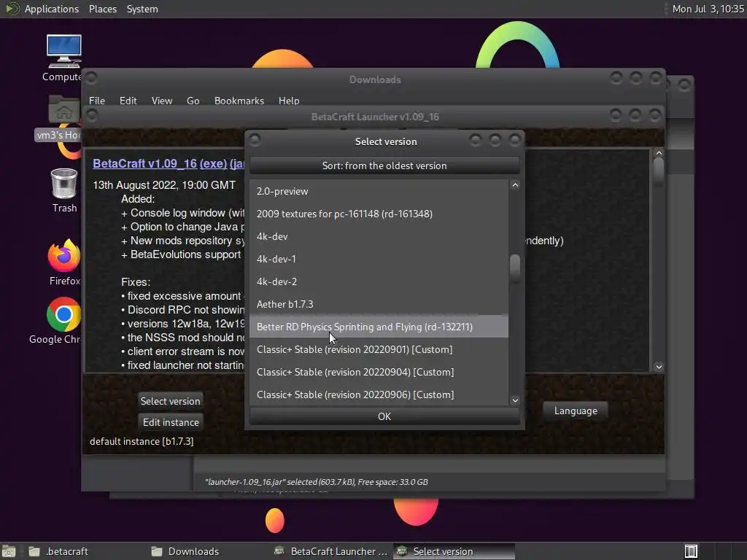Image resolution: width=747 pixels, height=560 pixels.
Task: Click the Select version dialog title bar
Action: [385, 141]
